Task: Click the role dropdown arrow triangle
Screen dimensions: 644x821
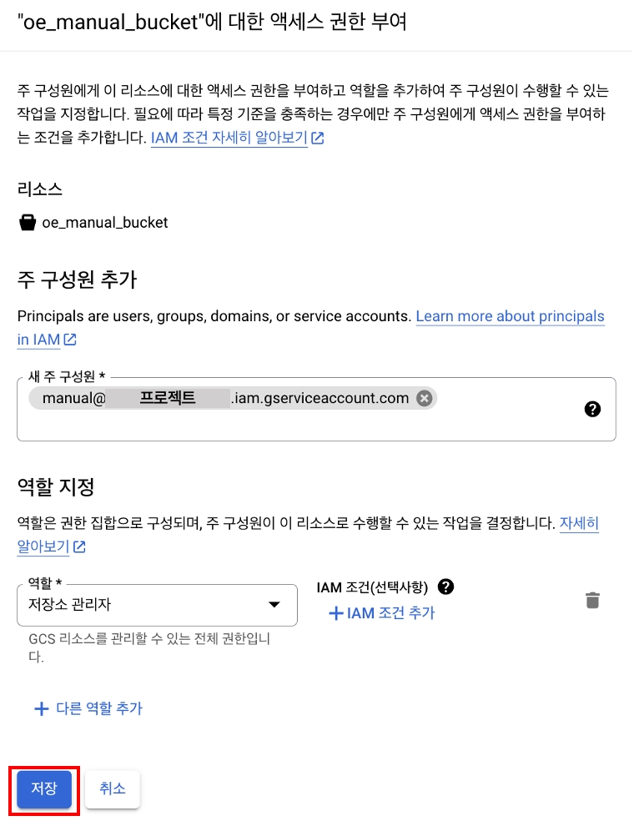Action: pos(274,605)
